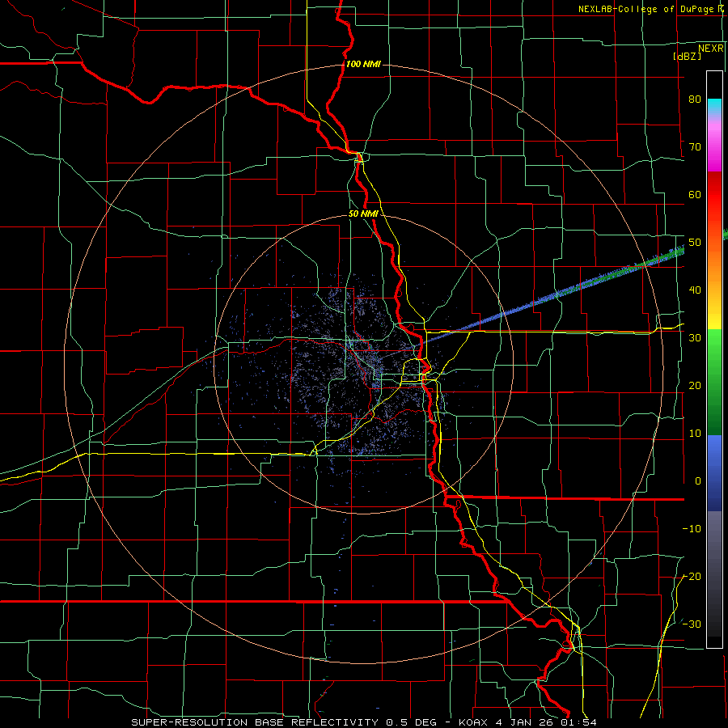This screenshot has width=728, height=728.
Task: Click the -20 value on dBZ scale
Action: point(692,578)
